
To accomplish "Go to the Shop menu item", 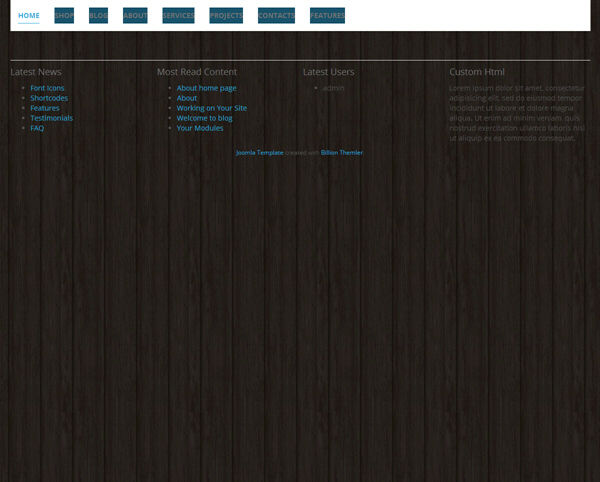I will (64, 16).
